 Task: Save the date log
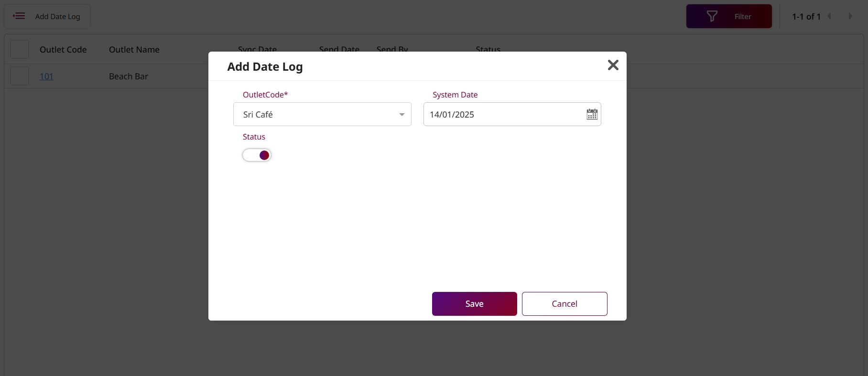[x=474, y=304]
